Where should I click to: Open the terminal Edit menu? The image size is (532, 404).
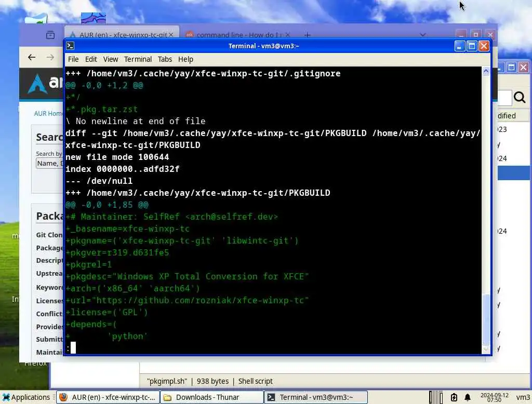pos(91,59)
